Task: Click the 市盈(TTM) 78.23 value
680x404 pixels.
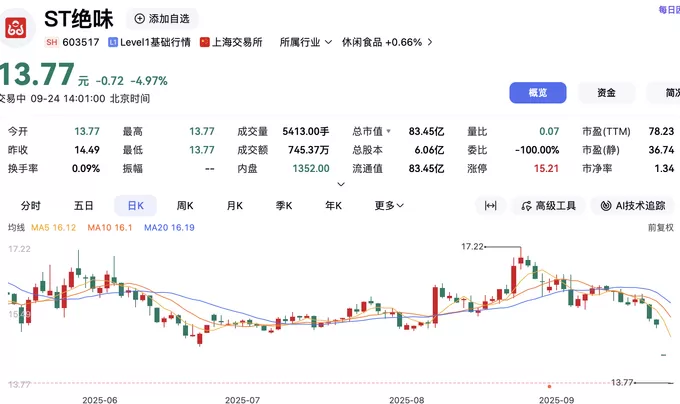Action: pyautogui.click(x=661, y=131)
